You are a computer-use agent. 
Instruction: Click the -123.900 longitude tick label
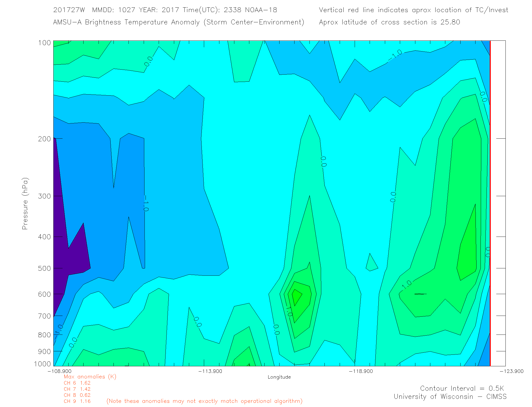tap(512, 371)
